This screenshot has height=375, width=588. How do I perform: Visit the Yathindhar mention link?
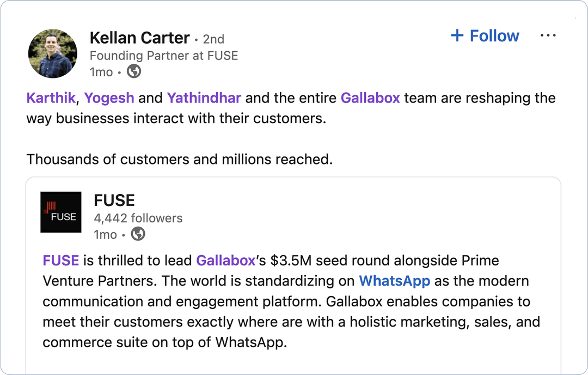[x=204, y=98]
